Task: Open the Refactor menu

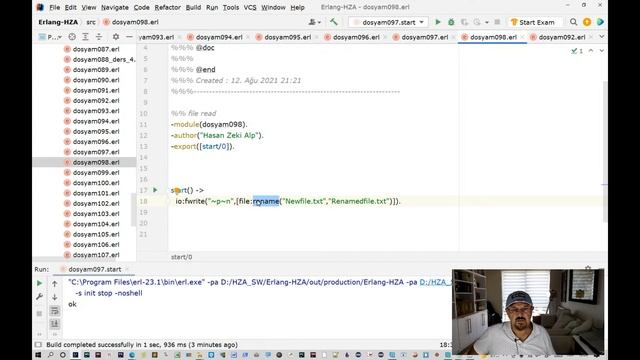Action: (167, 7)
